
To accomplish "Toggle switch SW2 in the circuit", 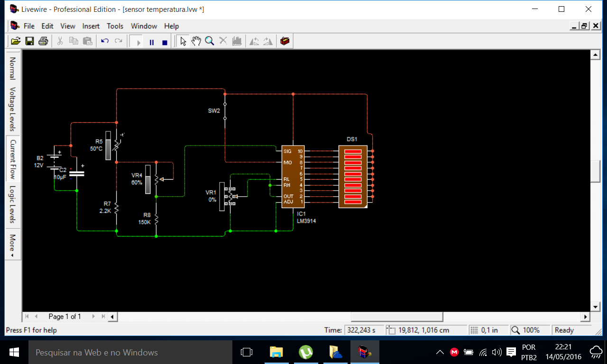I will (225, 111).
